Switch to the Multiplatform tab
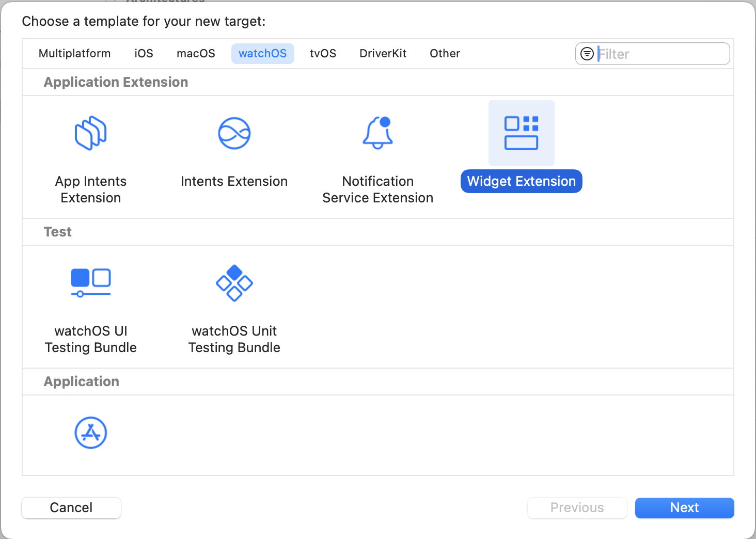 point(74,54)
